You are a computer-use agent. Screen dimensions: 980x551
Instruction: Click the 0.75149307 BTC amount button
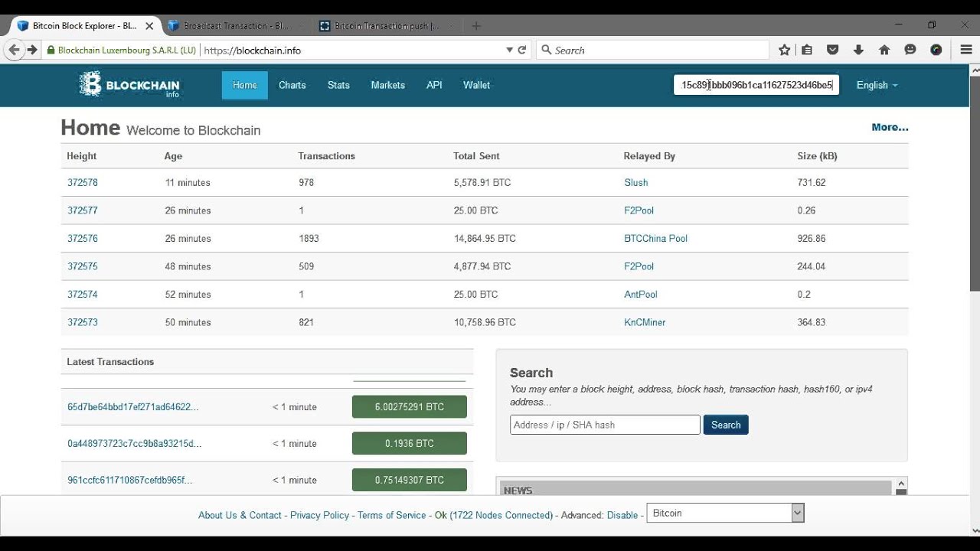coord(410,480)
